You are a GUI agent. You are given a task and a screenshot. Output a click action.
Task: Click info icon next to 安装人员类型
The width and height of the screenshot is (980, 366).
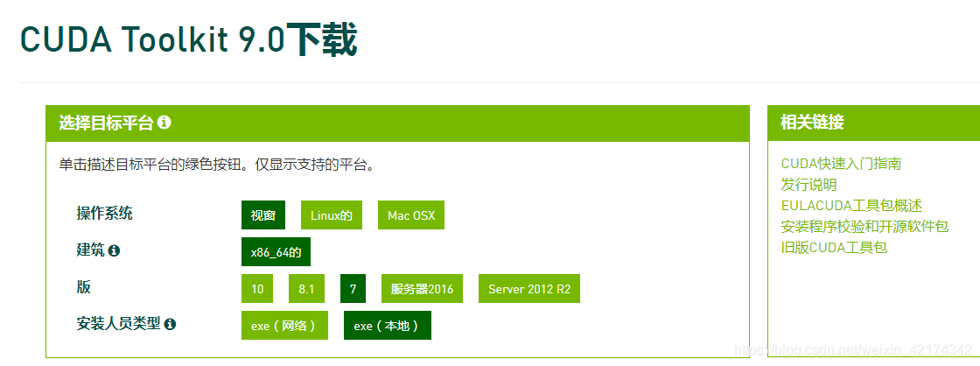tap(170, 324)
